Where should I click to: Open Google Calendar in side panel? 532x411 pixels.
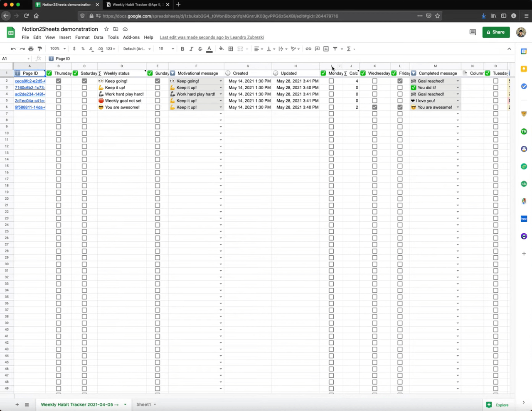[x=524, y=51]
